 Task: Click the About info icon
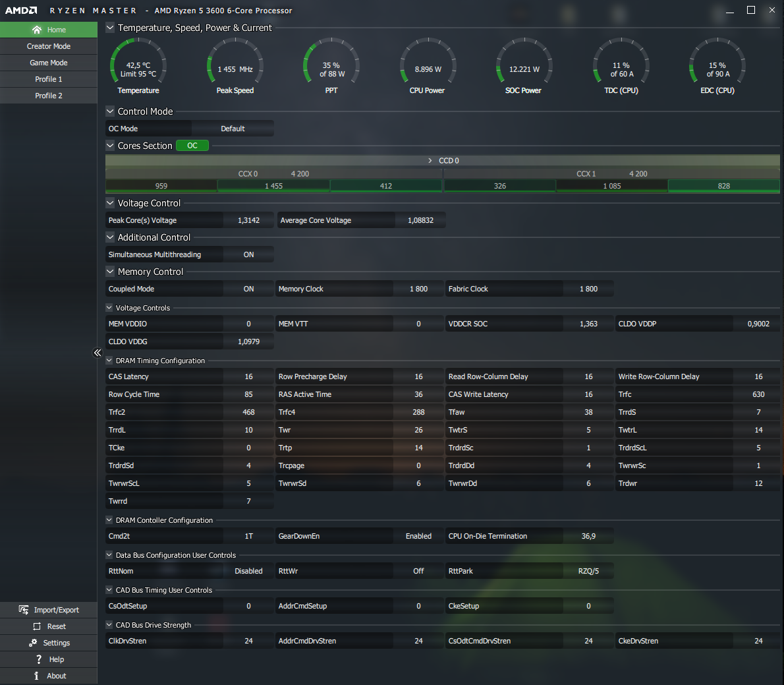[x=36, y=676]
